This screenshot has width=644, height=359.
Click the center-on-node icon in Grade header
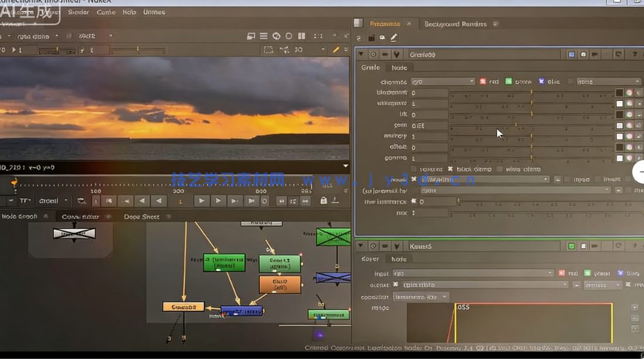click(x=373, y=55)
